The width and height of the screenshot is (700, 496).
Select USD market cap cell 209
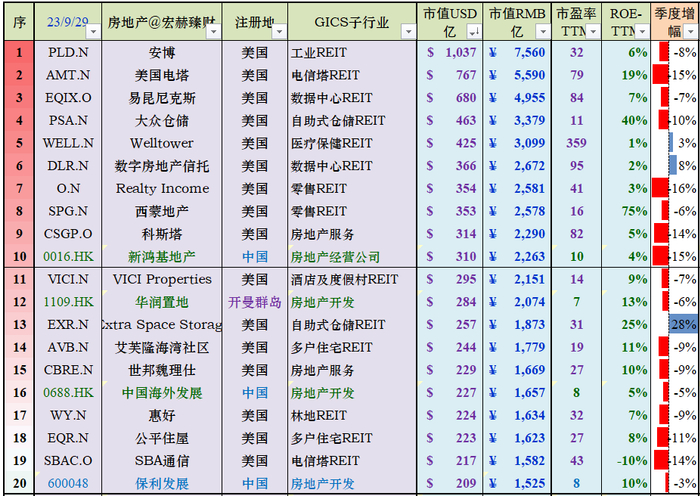450,483
